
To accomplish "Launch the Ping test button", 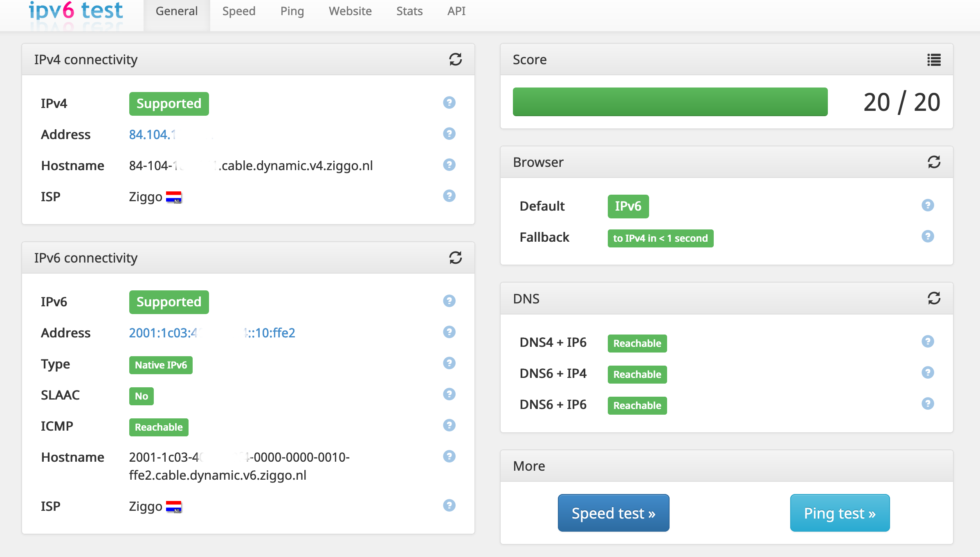I will click(x=840, y=513).
